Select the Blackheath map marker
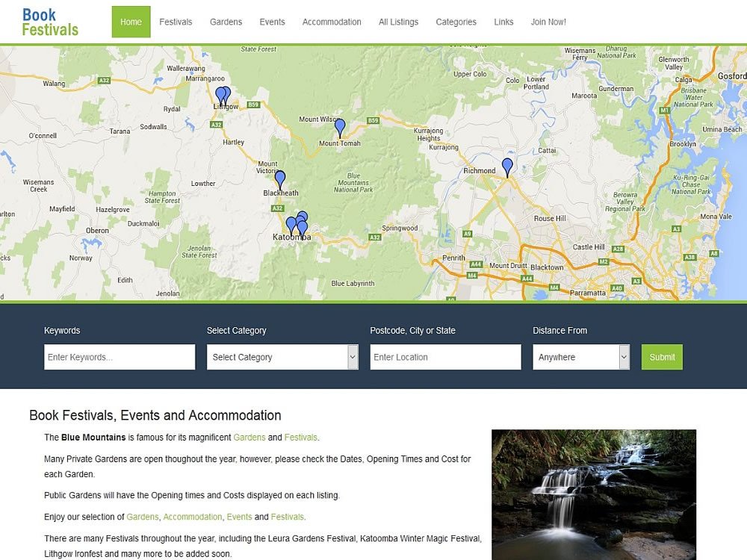 (x=280, y=180)
